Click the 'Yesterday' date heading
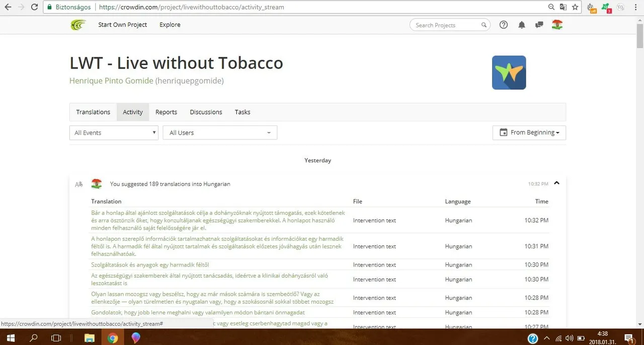The width and height of the screenshot is (644, 345). tap(318, 160)
